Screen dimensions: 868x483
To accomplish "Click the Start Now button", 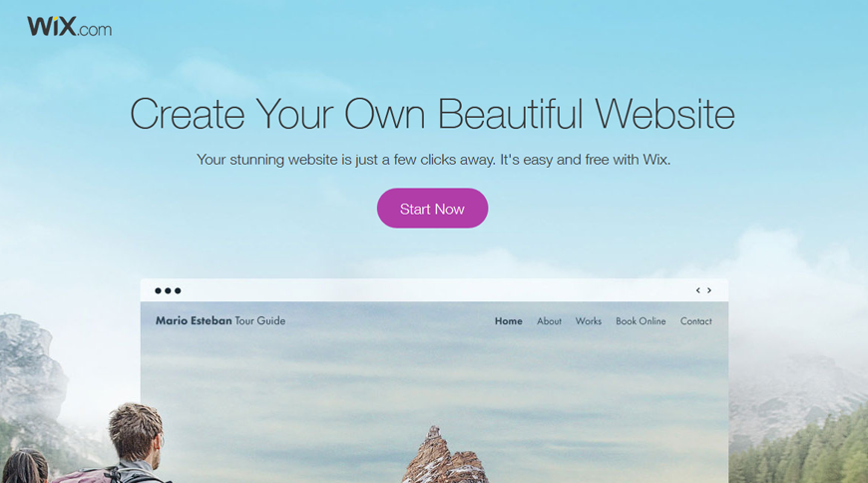I will click(432, 209).
